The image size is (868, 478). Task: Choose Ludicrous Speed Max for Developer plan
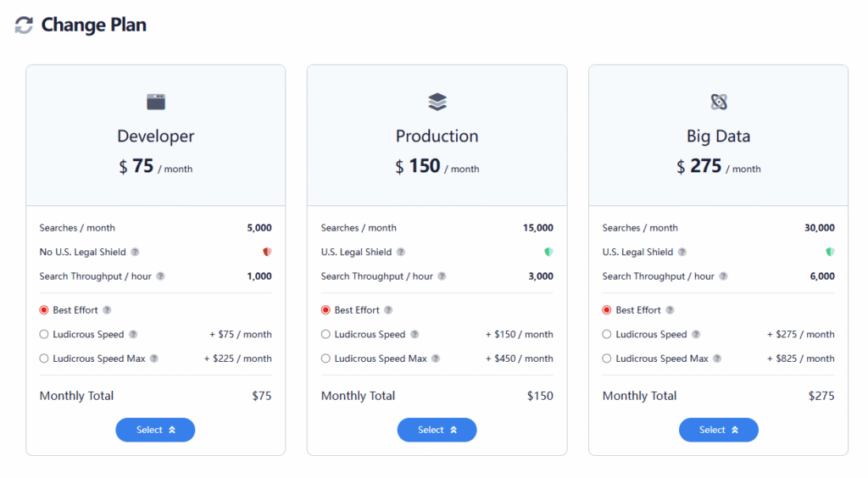click(x=44, y=358)
